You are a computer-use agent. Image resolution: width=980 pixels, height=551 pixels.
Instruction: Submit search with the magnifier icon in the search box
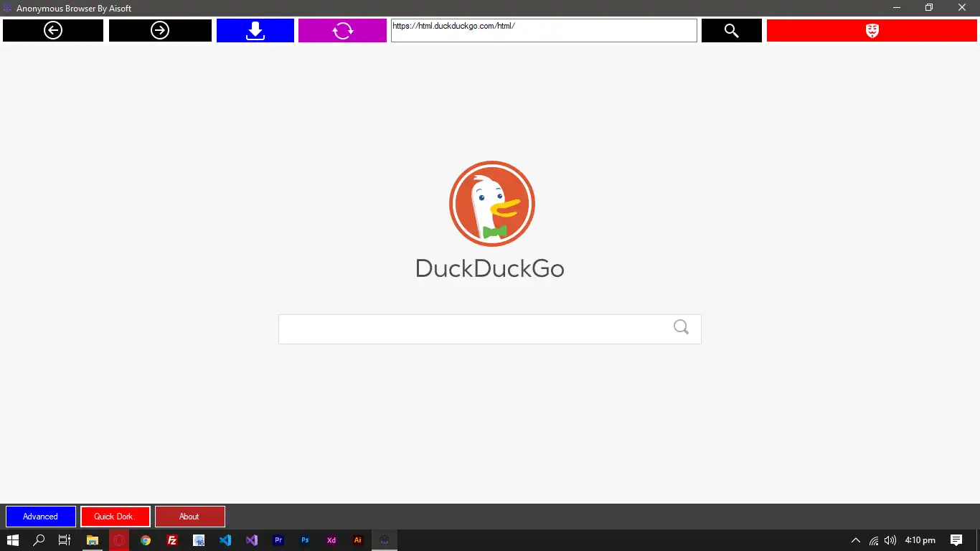[x=681, y=327]
